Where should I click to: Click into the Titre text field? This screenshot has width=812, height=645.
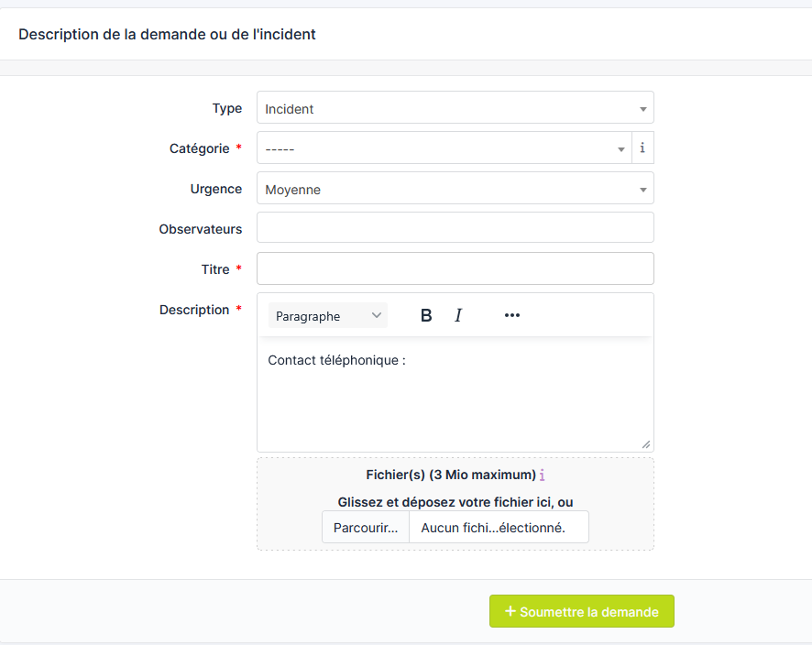click(x=455, y=268)
